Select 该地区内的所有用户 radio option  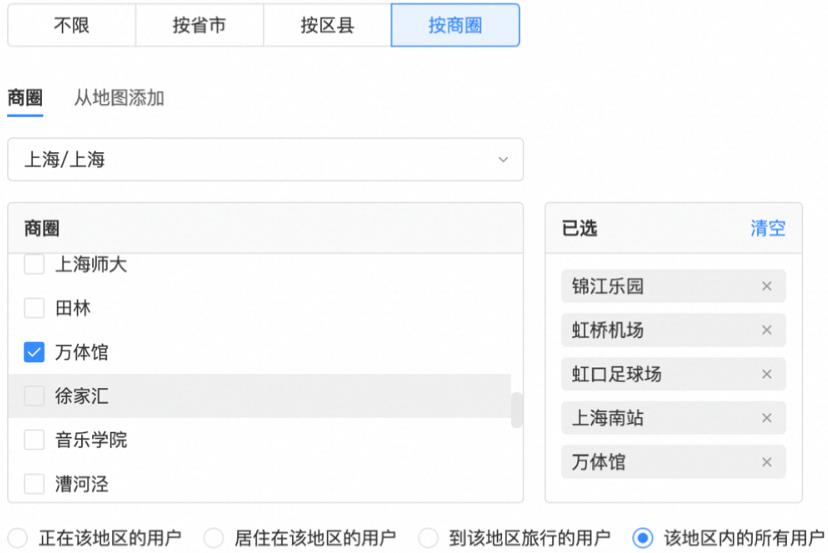point(643,538)
